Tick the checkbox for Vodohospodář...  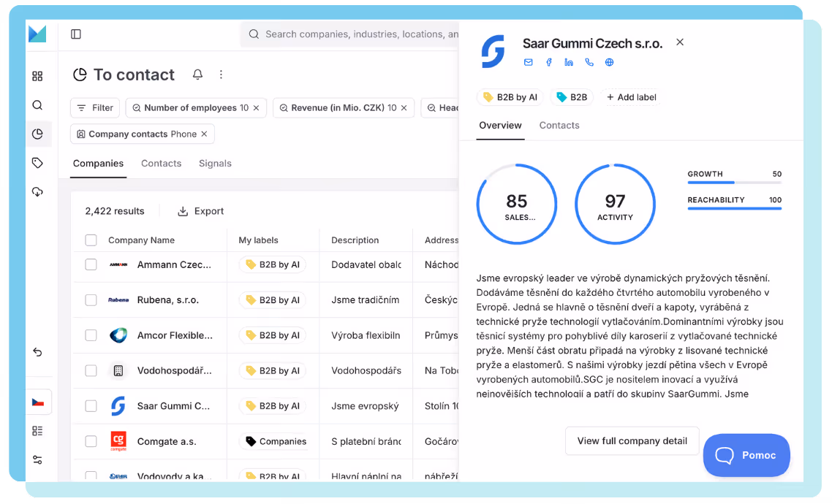[x=91, y=370]
